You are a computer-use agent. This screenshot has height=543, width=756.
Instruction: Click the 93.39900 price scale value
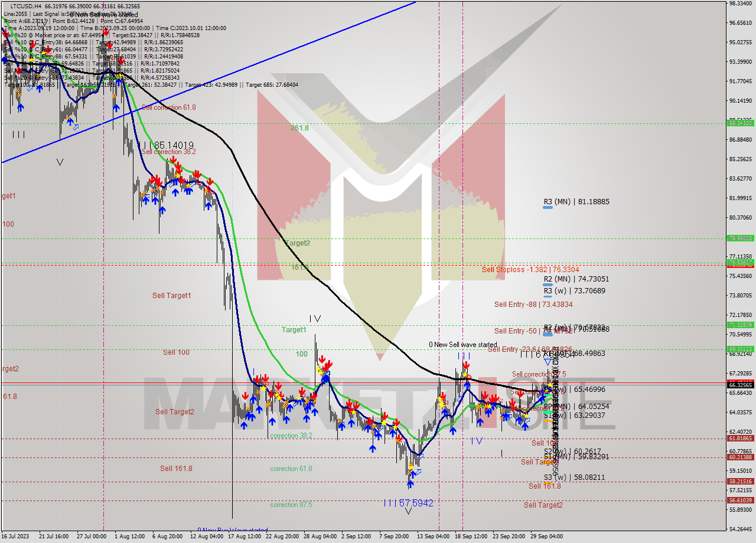click(x=741, y=62)
